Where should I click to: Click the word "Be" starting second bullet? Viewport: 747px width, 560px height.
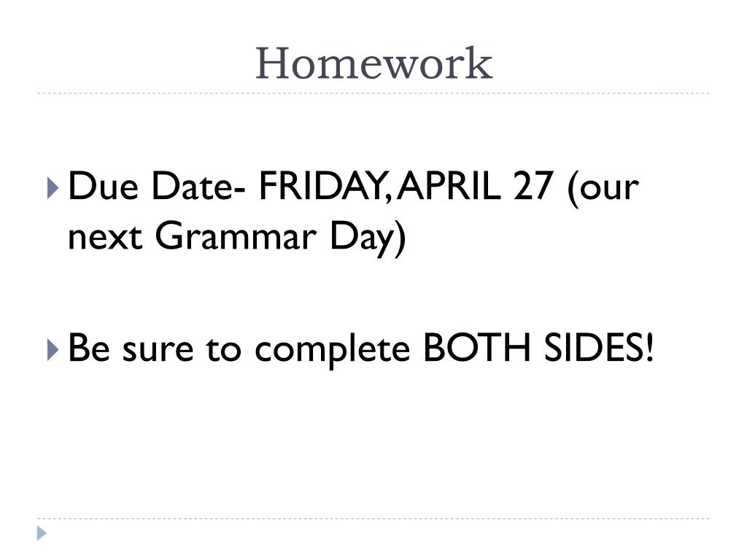88,350
